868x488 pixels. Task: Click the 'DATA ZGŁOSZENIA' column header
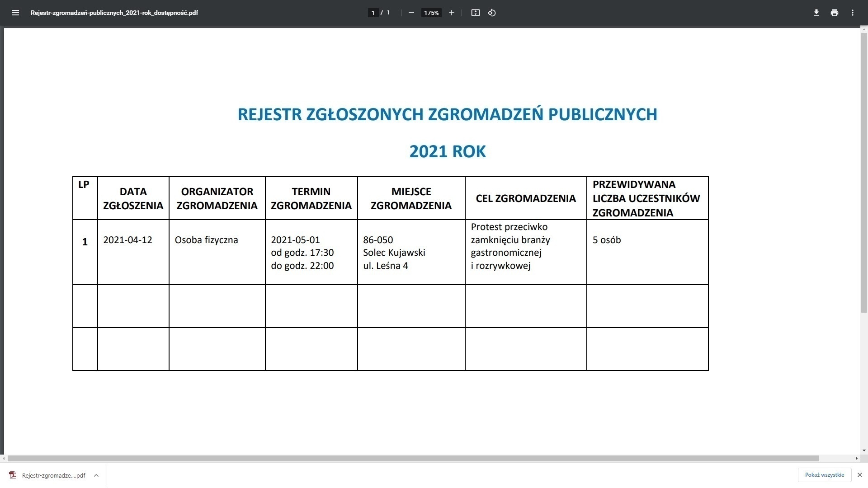(133, 198)
